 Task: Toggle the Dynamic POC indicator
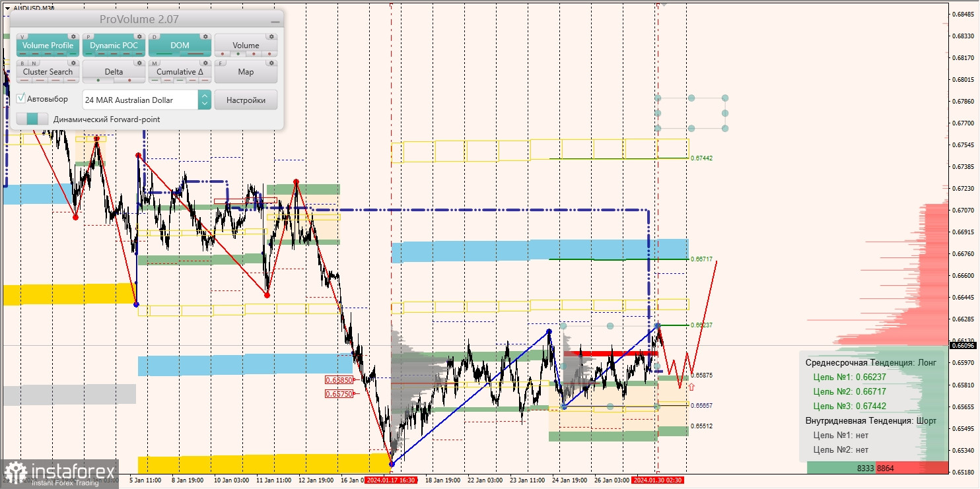(x=114, y=46)
